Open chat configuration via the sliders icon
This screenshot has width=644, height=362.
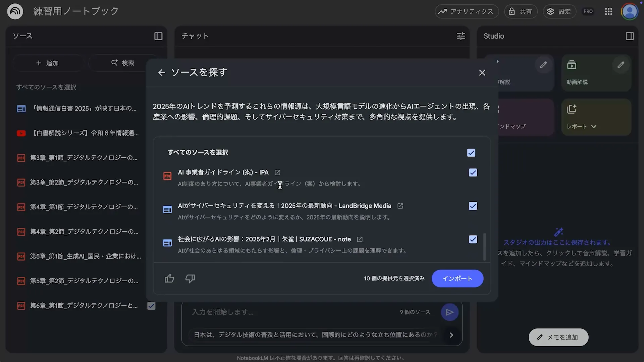(461, 36)
